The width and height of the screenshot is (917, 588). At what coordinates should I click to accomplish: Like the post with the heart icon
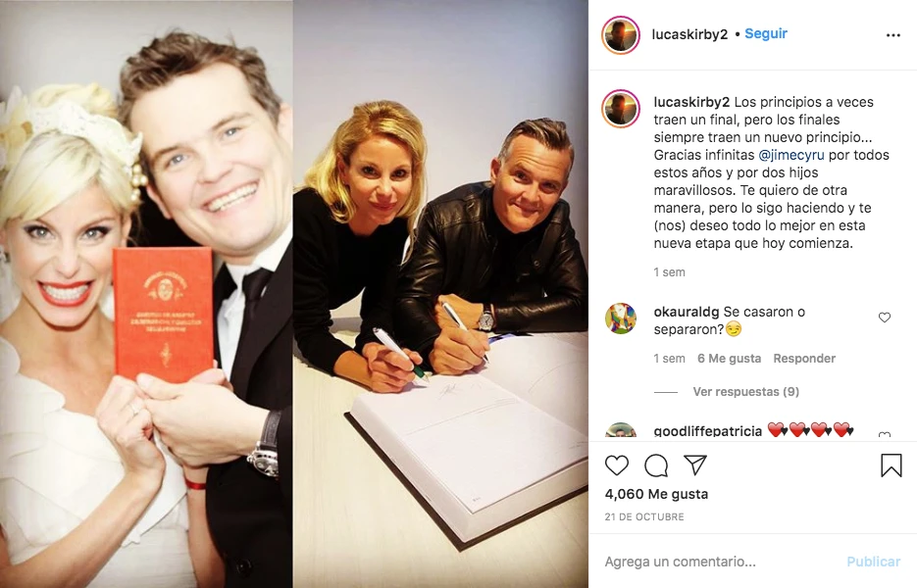617,465
